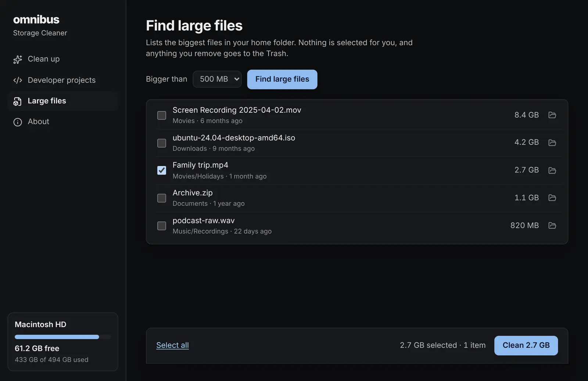Click the file name podcast-raw.wav
Image resolution: width=588 pixels, height=381 pixels.
(x=204, y=220)
